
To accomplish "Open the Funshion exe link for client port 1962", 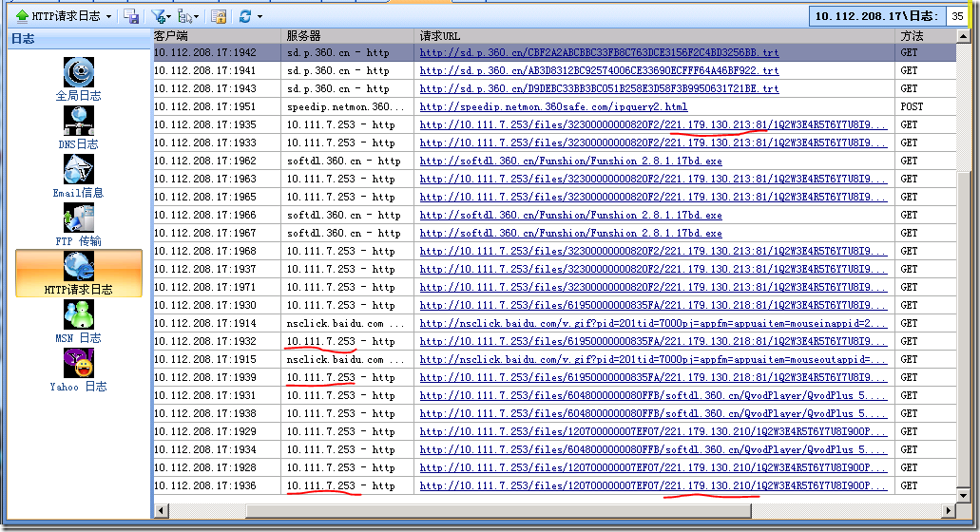I will click(x=570, y=161).
